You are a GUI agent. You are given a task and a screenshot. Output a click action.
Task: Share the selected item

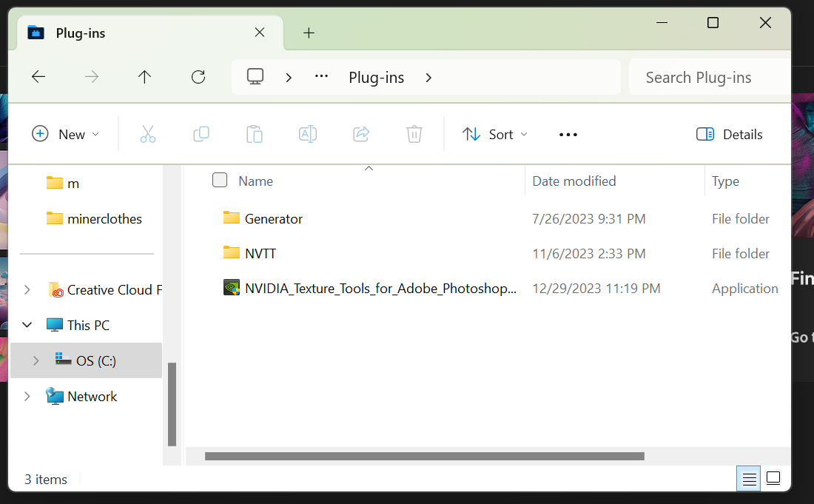click(360, 134)
